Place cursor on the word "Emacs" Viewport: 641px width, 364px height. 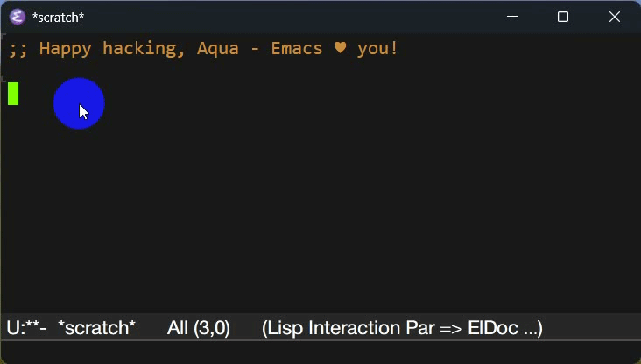click(297, 49)
